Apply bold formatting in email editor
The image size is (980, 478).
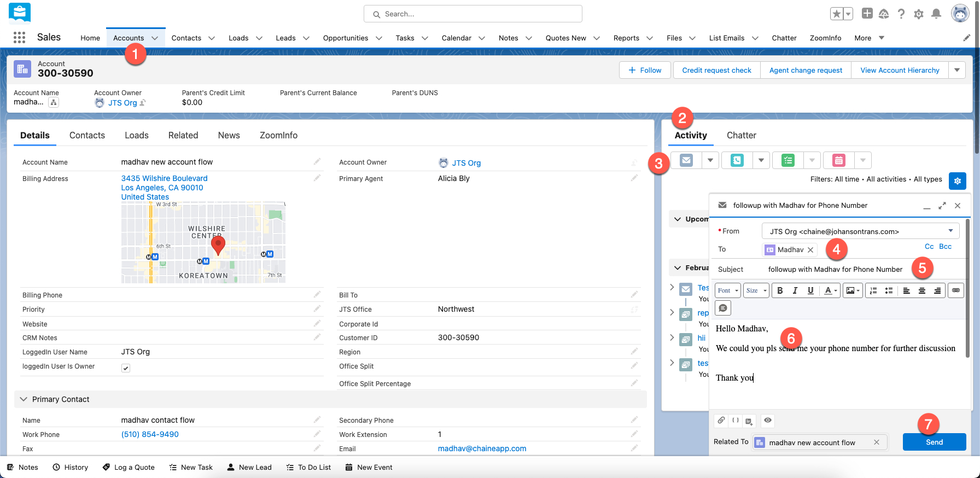pyautogui.click(x=780, y=290)
